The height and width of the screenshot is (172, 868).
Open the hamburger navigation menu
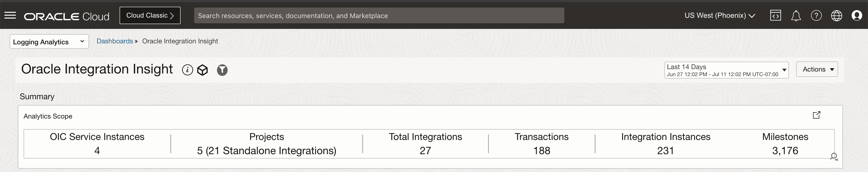[10, 15]
